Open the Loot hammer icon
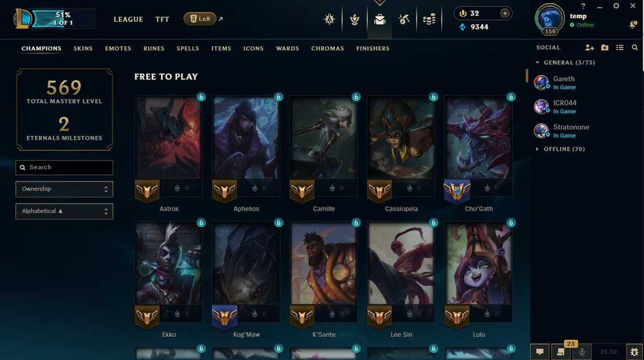Image resolution: width=644 pixels, height=360 pixels. coord(404,19)
